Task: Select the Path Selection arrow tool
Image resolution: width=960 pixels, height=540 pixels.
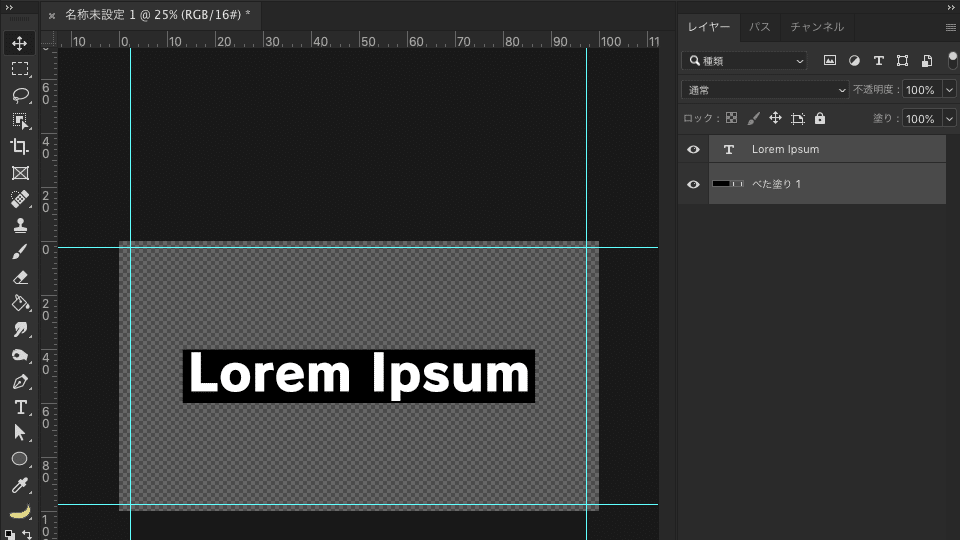Action: tap(20, 433)
